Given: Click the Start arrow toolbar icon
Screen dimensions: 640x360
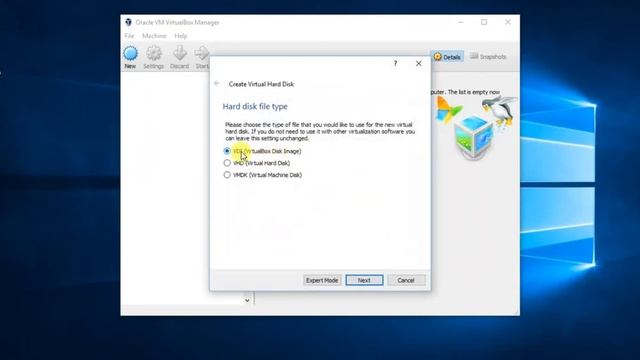Looking at the screenshot, I should coord(202,53).
